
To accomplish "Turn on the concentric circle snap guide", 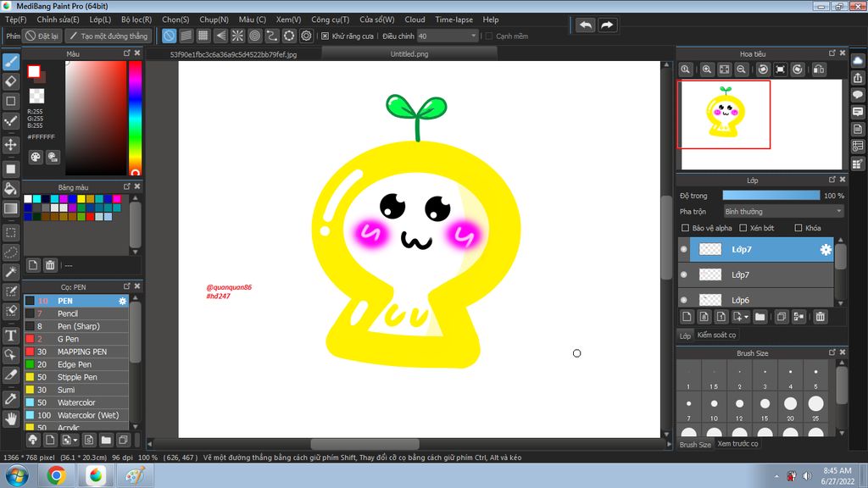I will (254, 36).
